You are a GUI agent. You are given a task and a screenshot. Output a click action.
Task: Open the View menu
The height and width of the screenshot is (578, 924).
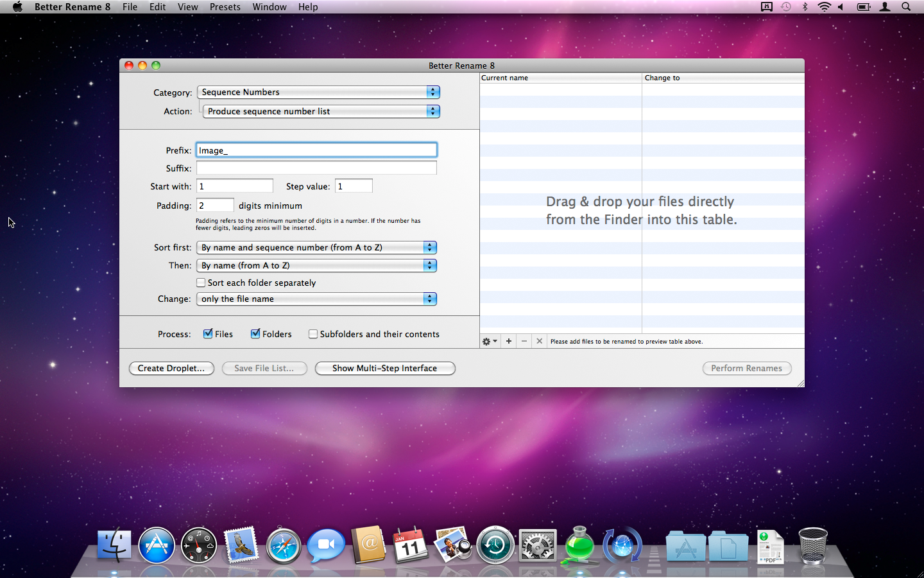point(187,6)
